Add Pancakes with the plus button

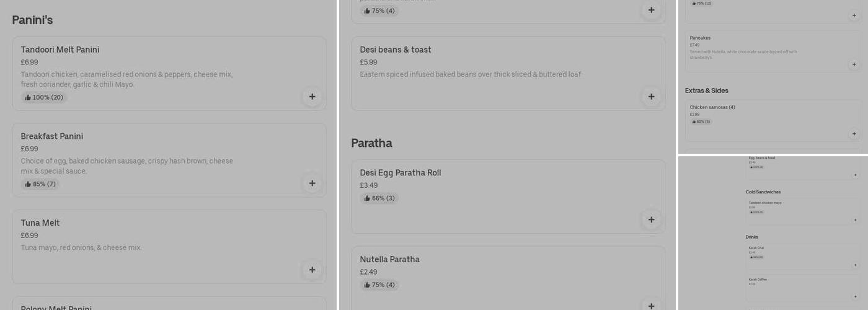[x=854, y=64]
